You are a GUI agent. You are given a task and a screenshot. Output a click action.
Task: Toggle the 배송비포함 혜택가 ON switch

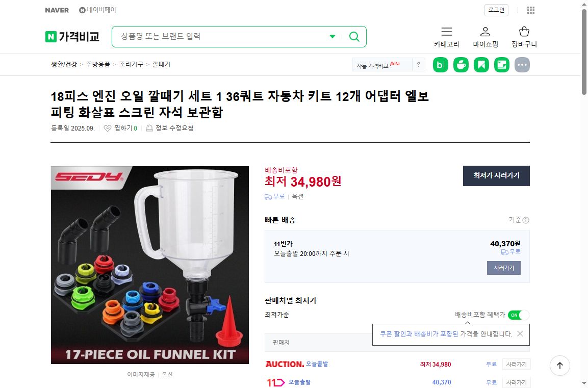519,315
